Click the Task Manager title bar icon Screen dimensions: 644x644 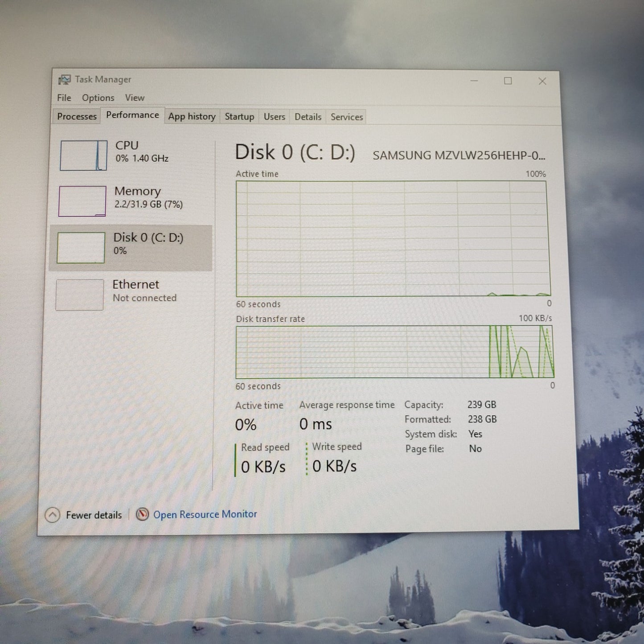coord(65,80)
